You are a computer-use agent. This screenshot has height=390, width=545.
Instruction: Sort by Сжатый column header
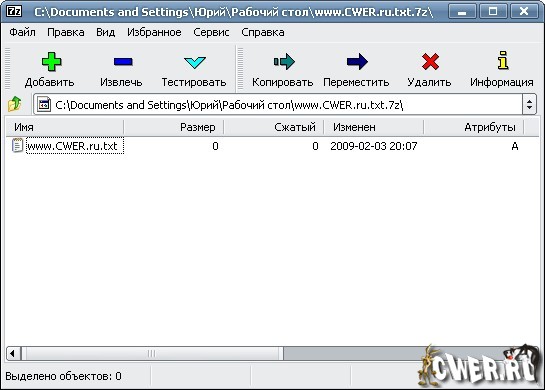(x=274, y=127)
